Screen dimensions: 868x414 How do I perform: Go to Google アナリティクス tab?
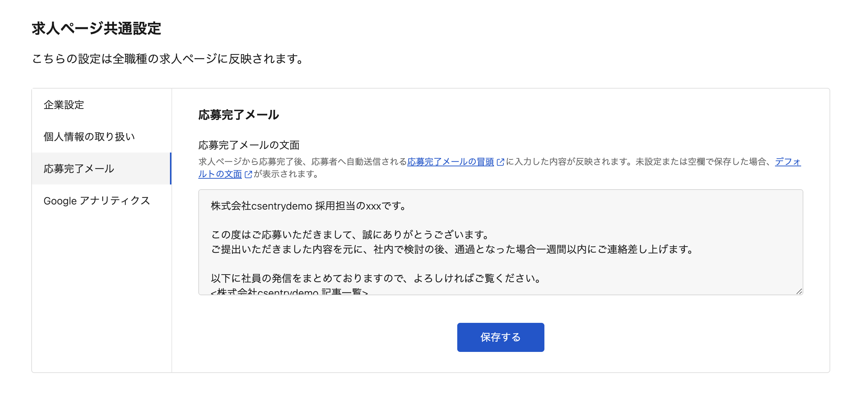point(97,201)
